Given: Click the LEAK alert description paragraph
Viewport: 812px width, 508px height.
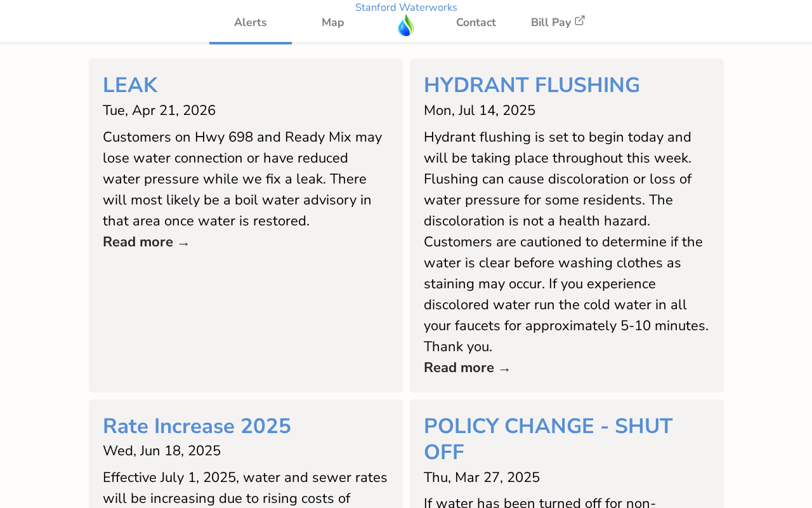Looking at the screenshot, I should tap(244, 179).
